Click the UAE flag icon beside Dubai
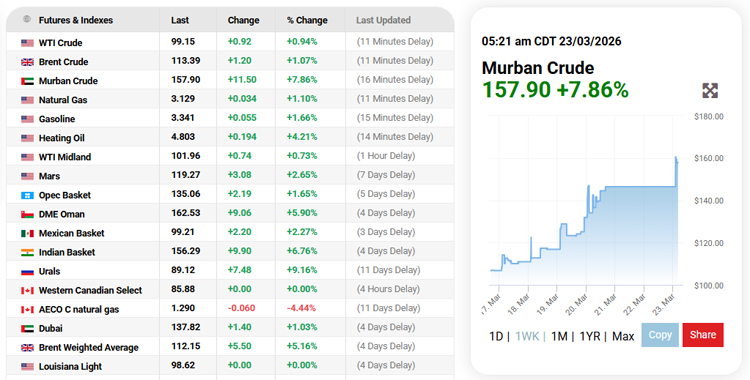 point(27,329)
